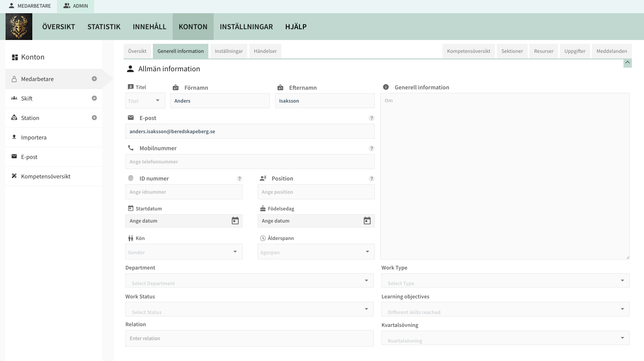Open the Startdatum calendar picker icon
Screen dimensions: 644x361
(235, 221)
